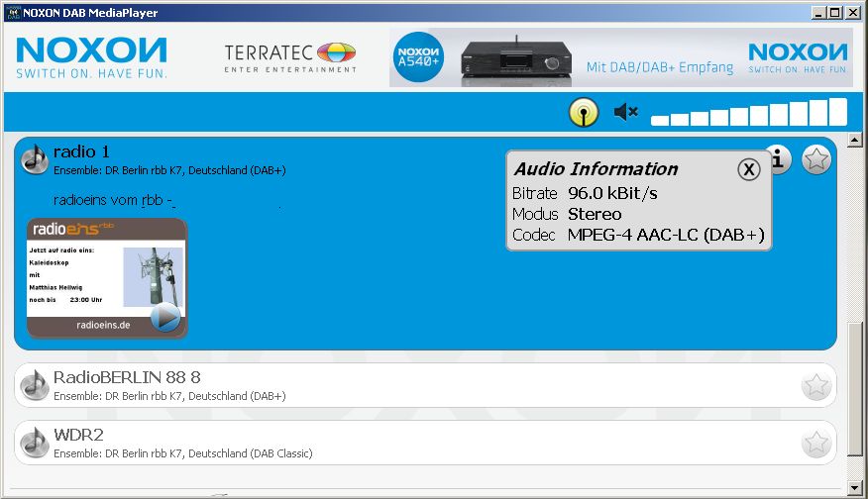The image size is (868, 499).
Task: Click the Bitrate 96.0 kBit/s value
Action: (x=612, y=193)
